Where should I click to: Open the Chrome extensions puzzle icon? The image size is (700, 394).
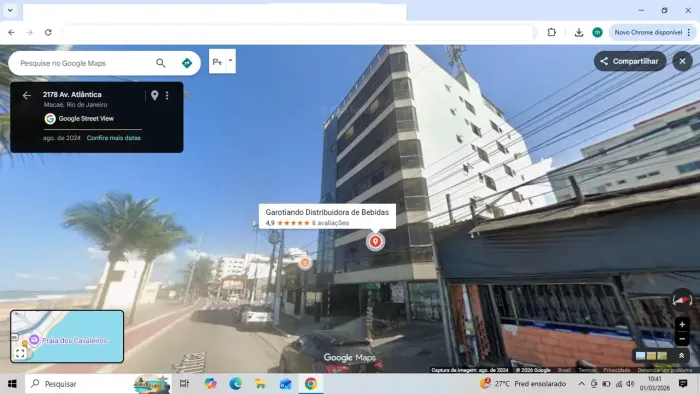click(552, 32)
